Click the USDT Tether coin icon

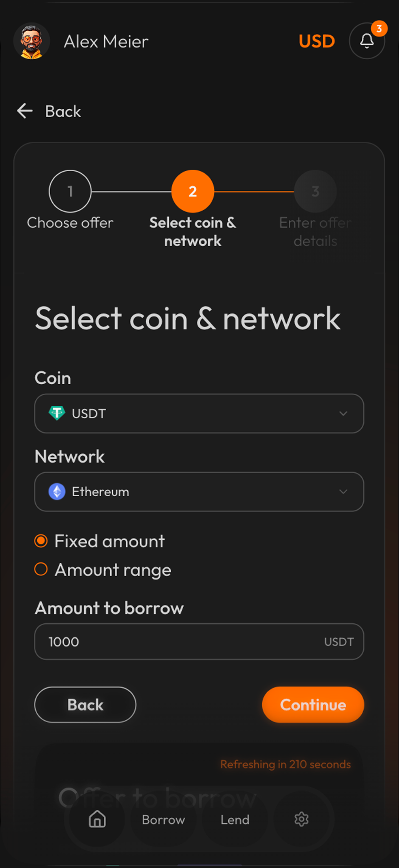[57, 413]
